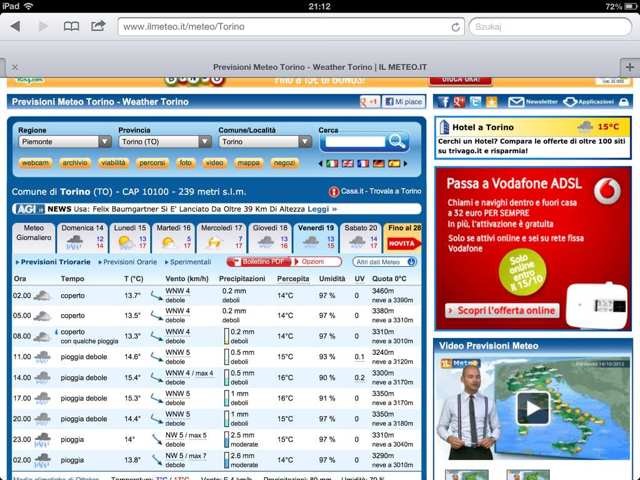Click the negozi button

(x=284, y=163)
